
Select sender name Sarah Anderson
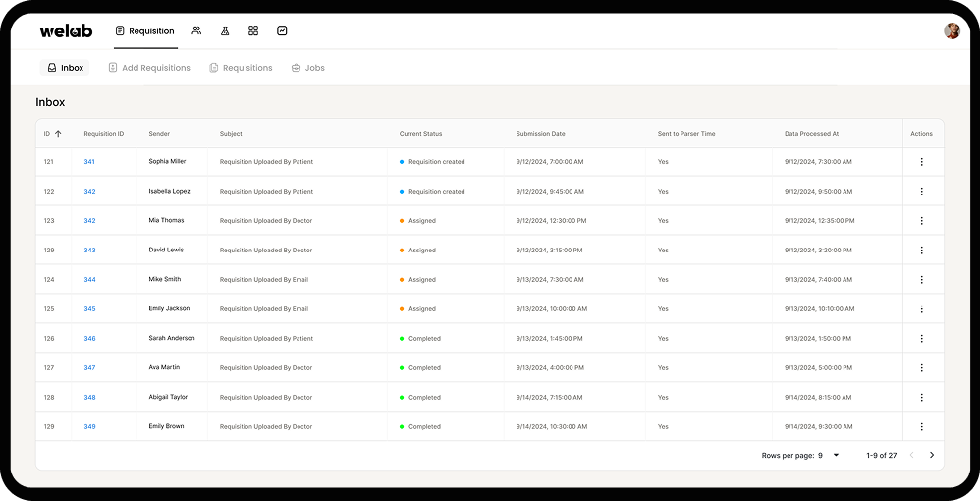click(172, 338)
